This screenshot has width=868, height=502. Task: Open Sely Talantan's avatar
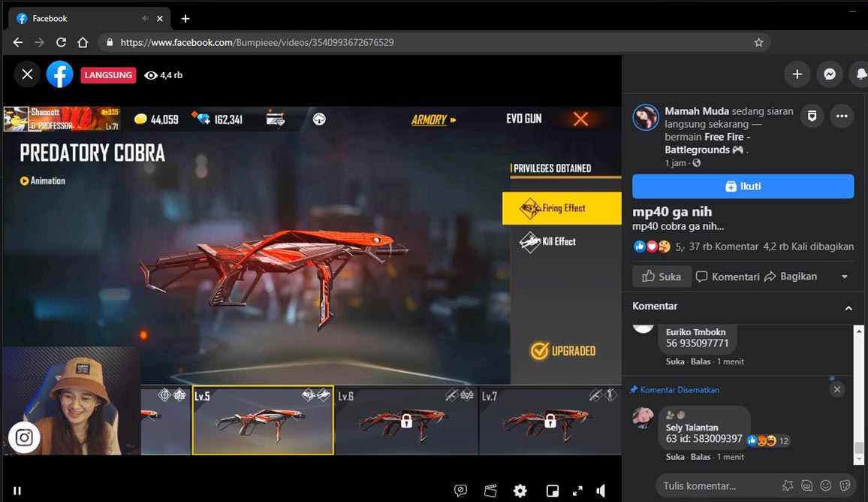click(643, 418)
